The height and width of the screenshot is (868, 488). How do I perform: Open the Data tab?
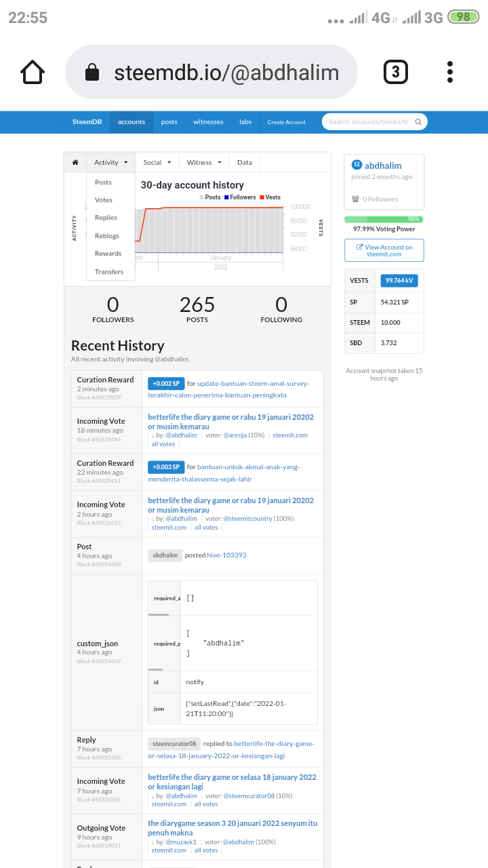click(x=245, y=162)
